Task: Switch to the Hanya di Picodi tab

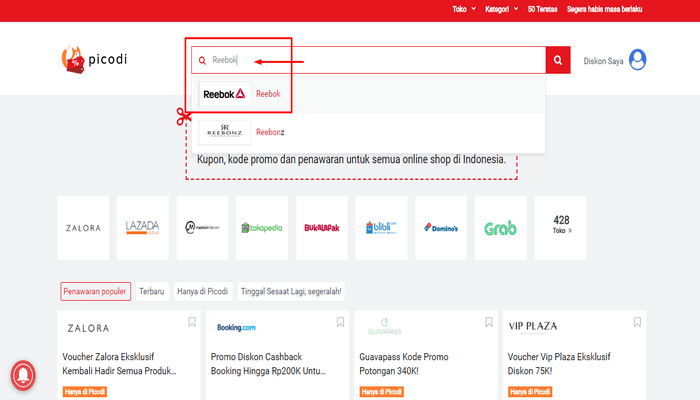Action: 203,292
